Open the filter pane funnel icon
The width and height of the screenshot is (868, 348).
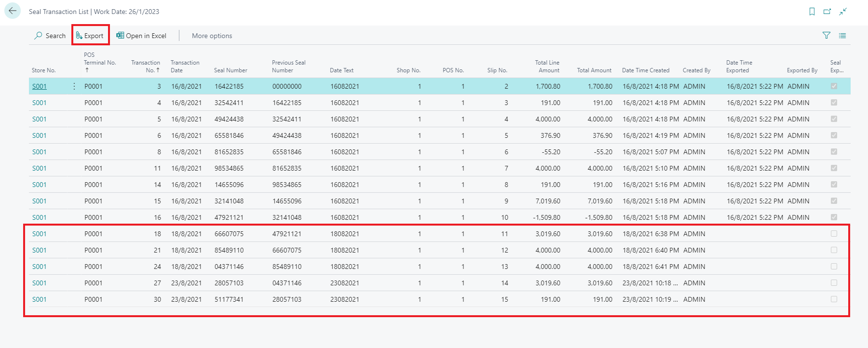point(827,35)
